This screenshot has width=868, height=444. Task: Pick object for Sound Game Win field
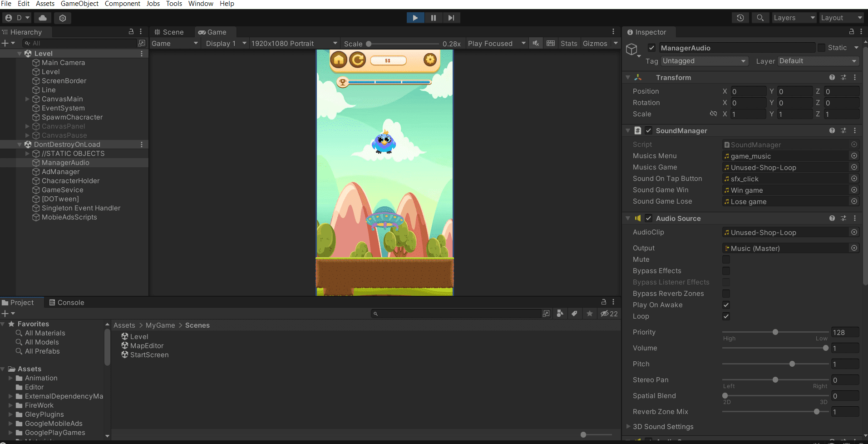pyautogui.click(x=854, y=190)
